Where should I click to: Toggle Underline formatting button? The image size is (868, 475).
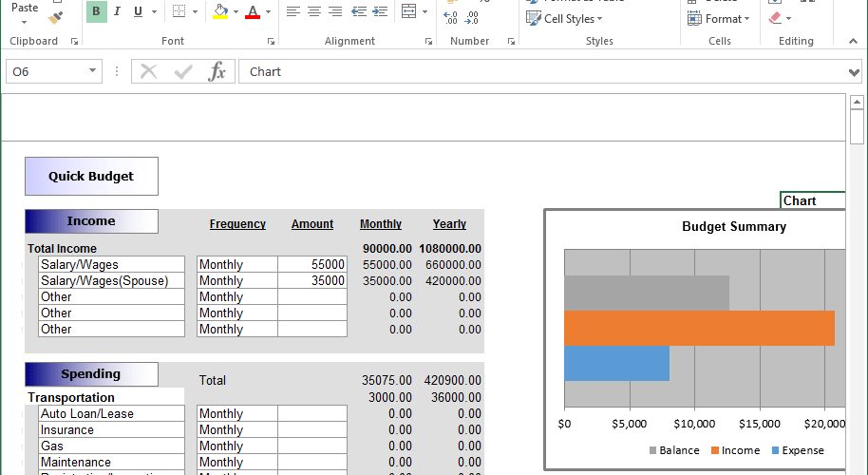tap(138, 11)
